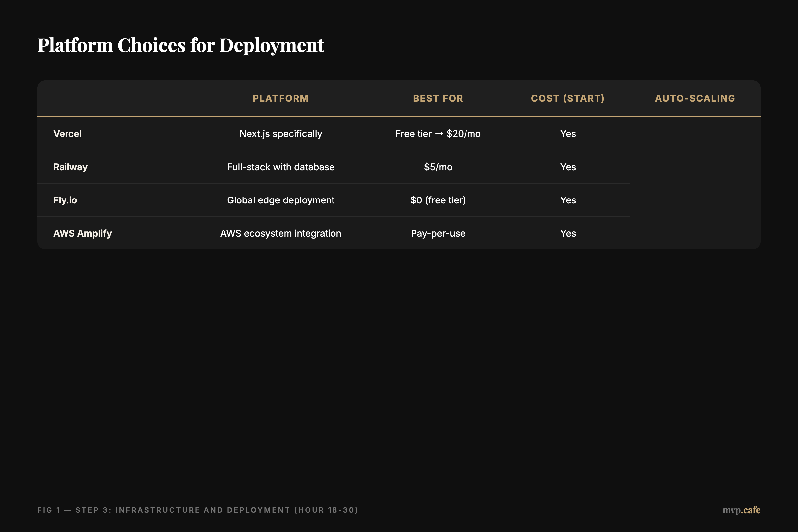Click the 'Pay-per-use' cost entry
798x532 pixels.
(x=438, y=233)
